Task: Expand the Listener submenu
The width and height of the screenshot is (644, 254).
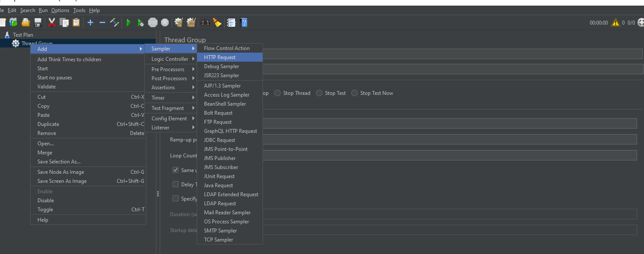Action: pos(161,128)
